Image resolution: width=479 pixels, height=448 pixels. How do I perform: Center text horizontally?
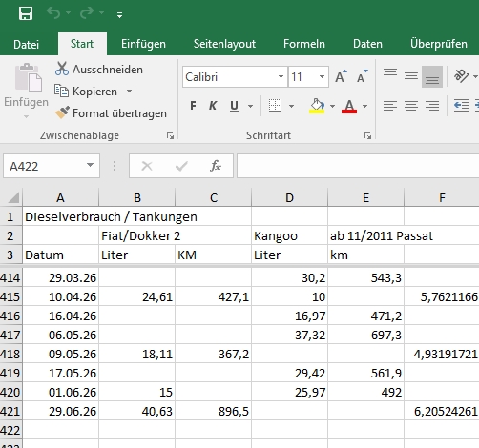411,106
